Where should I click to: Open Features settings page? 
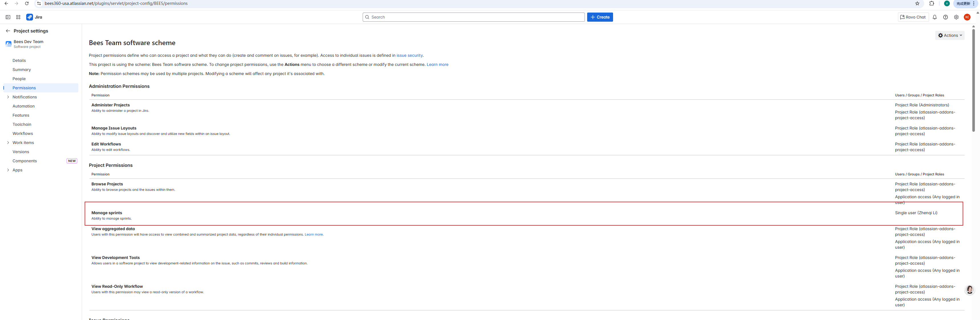(21, 116)
